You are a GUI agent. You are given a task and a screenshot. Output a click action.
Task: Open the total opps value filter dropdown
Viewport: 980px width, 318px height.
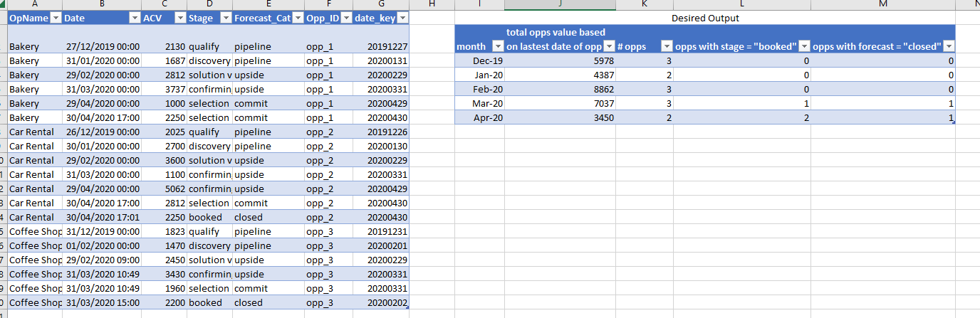pos(610,47)
